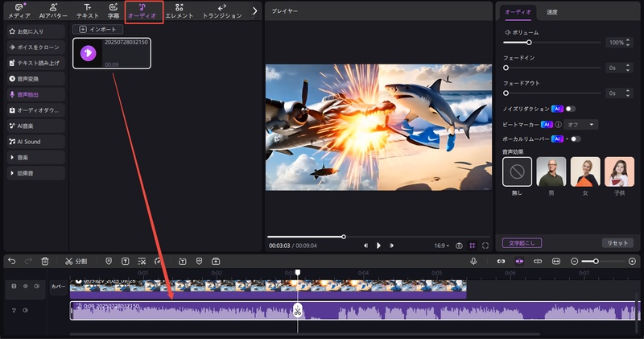Step forward to next frame
Image resolution: width=644 pixels, height=339 pixels.
pos(392,246)
